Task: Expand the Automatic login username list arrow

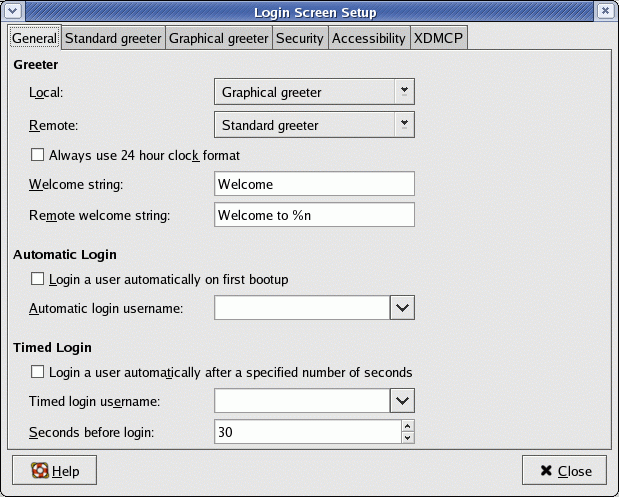Action: [x=402, y=307]
